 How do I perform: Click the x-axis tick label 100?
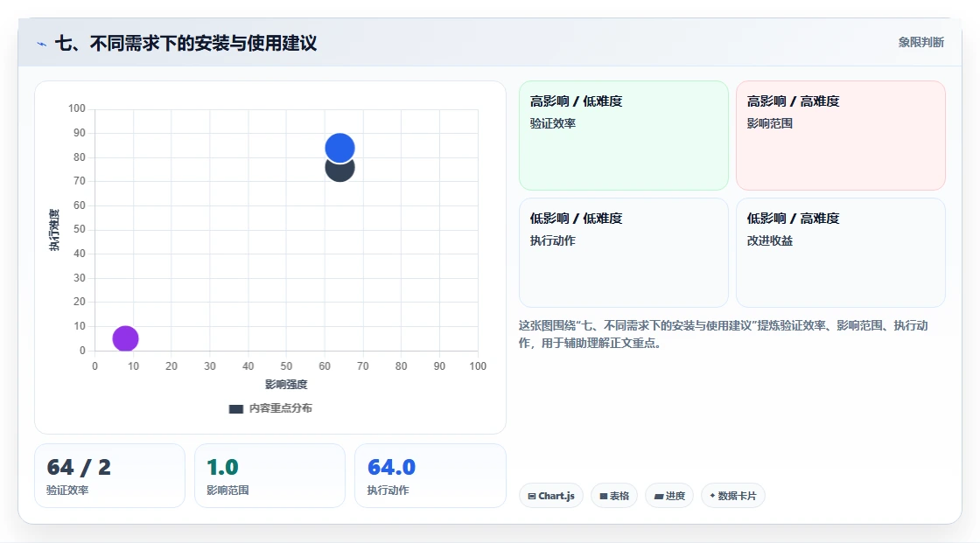tap(478, 366)
